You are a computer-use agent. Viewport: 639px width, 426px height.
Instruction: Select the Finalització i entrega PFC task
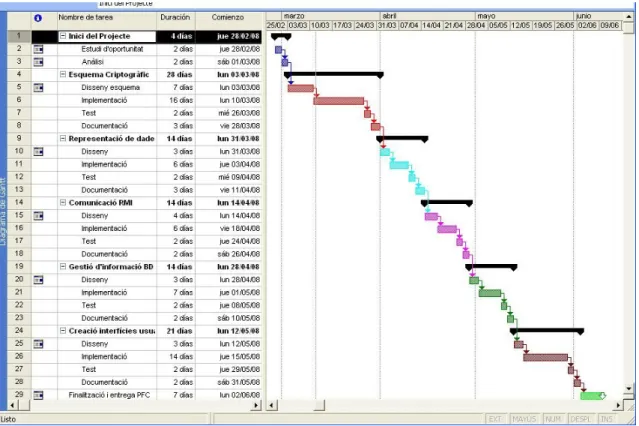[107, 395]
